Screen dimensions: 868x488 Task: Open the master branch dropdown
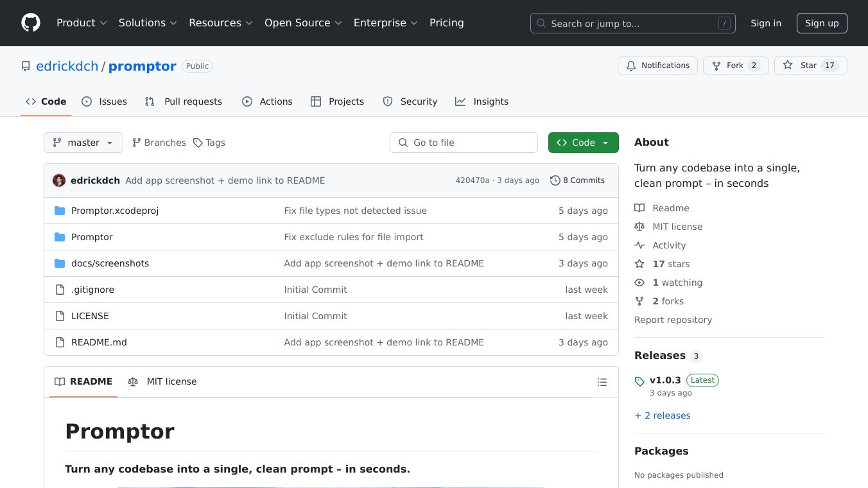pos(83,143)
